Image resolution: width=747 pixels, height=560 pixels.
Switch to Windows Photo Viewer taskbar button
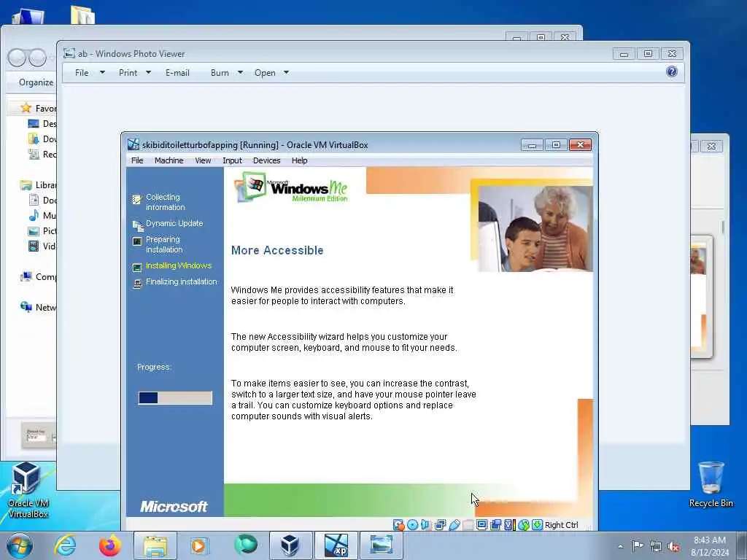tap(381, 545)
